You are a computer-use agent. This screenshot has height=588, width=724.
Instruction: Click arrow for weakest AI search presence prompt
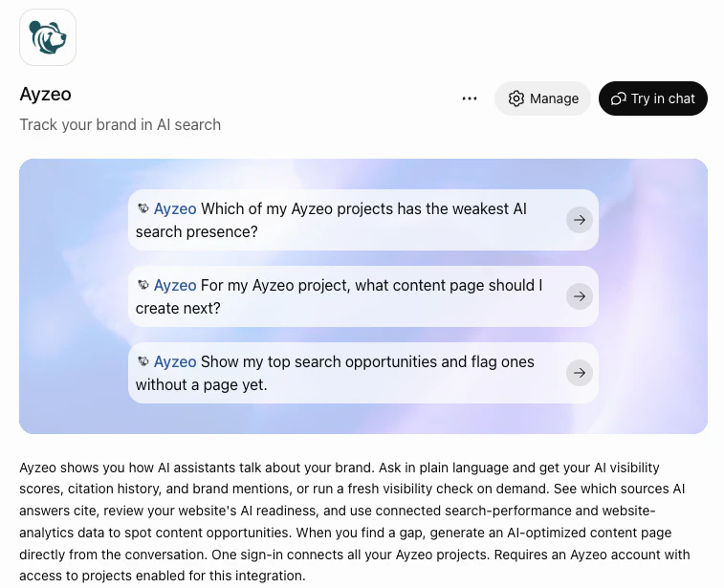[580, 220]
